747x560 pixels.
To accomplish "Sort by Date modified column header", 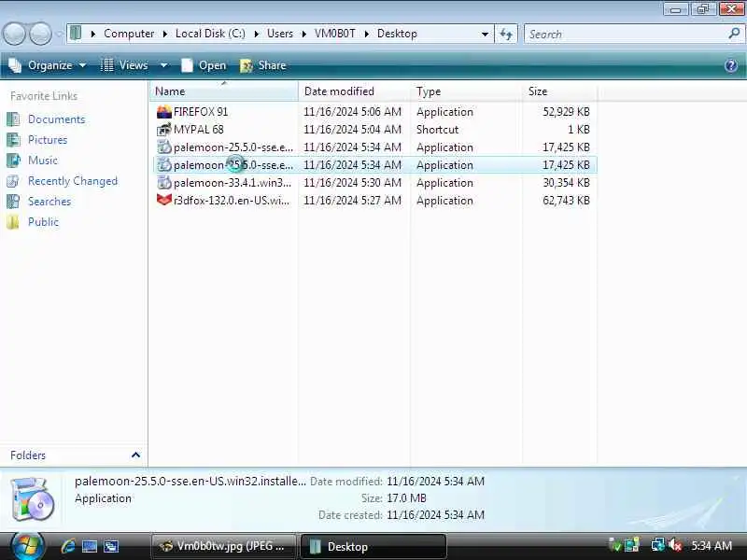I will tap(354, 91).
